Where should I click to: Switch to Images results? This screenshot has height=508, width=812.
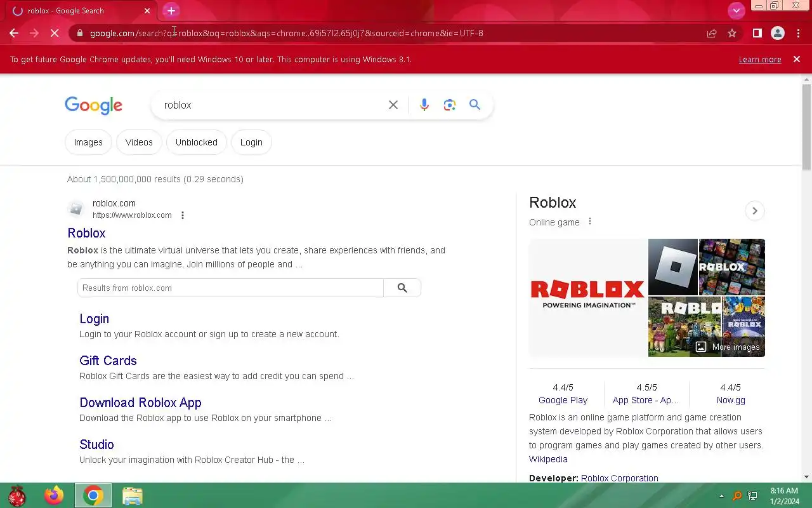coord(88,142)
